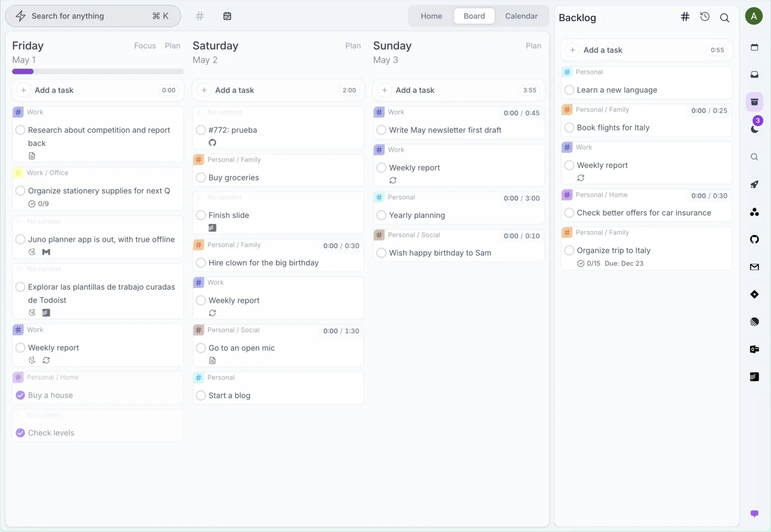Check off 'Book flights for Italy'
The height and width of the screenshot is (532, 771).
click(569, 128)
